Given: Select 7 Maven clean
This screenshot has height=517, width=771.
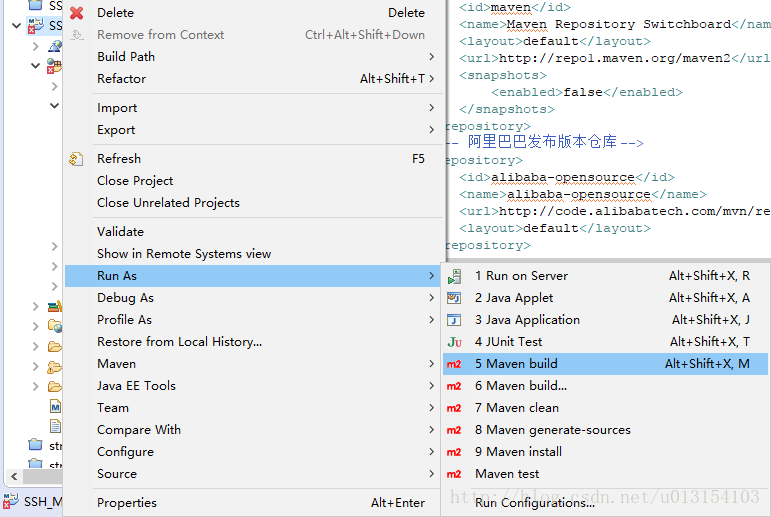Looking at the screenshot, I should (605, 408).
